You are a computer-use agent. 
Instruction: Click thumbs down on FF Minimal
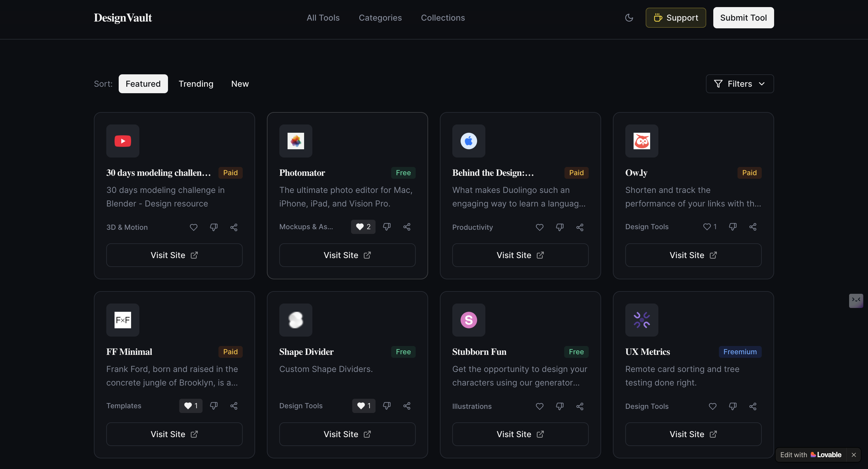(214, 406)
